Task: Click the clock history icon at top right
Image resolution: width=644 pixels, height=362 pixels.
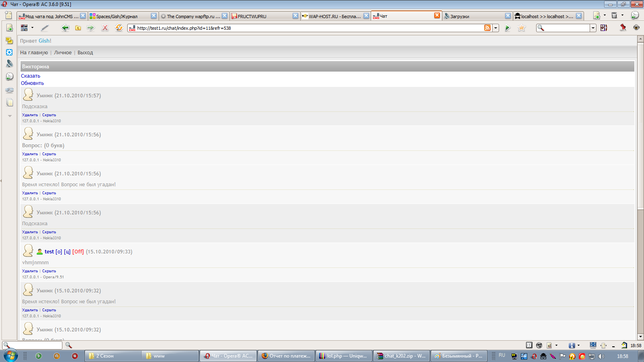Action: pos(635,15)
